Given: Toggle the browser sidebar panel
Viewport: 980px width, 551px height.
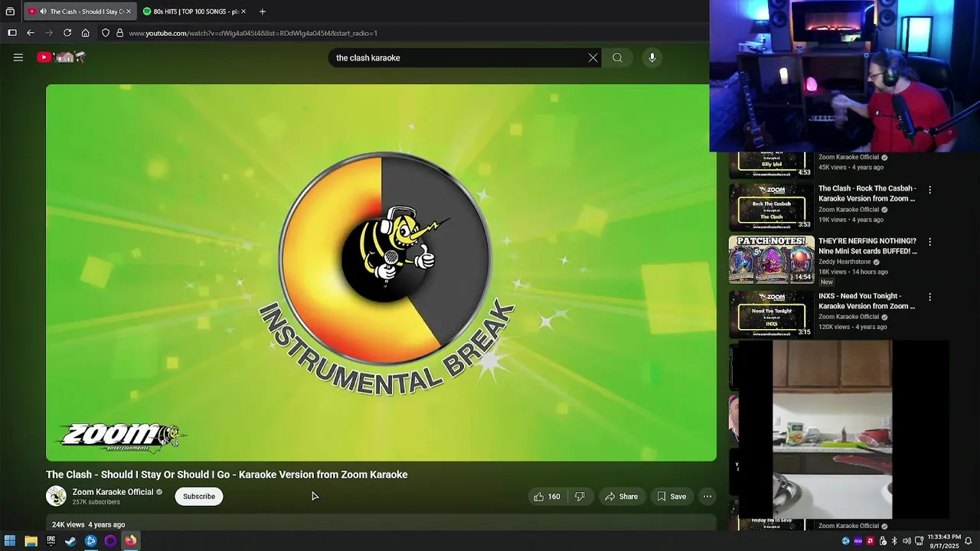Looking at the screenshot, I should coord(12,33).
